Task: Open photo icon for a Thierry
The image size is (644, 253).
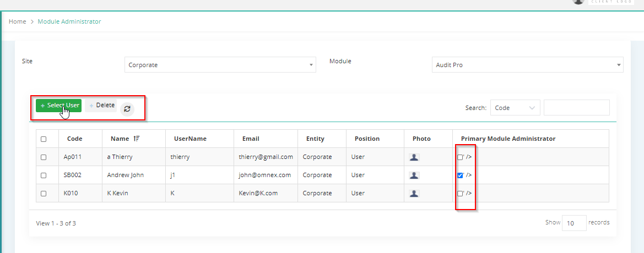Action: 414,157
